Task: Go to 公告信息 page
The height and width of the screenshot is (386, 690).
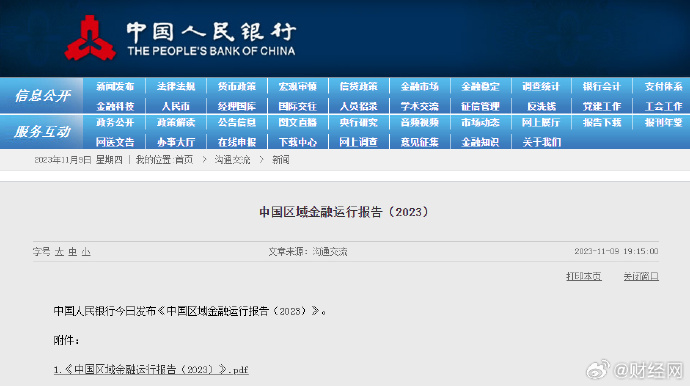Action: click(237, 122)
